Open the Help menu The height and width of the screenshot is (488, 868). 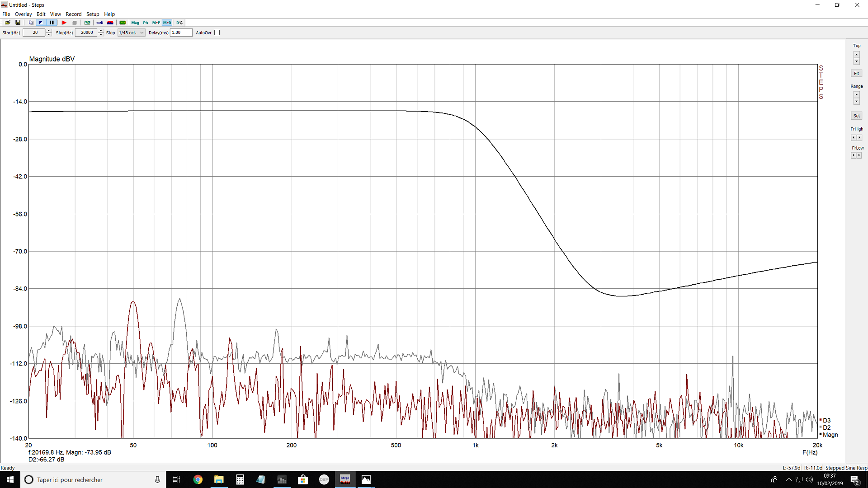109,14
